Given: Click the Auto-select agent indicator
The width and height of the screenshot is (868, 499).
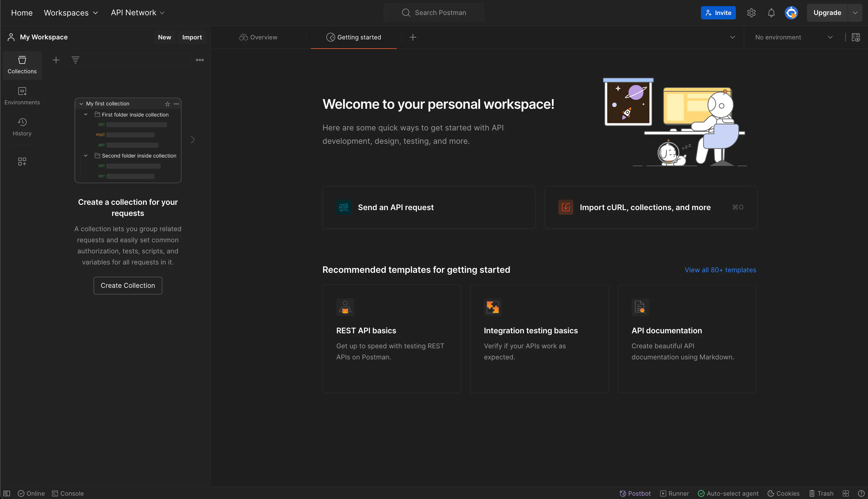Looking at the screenshot, I should (x=728, y=493).
